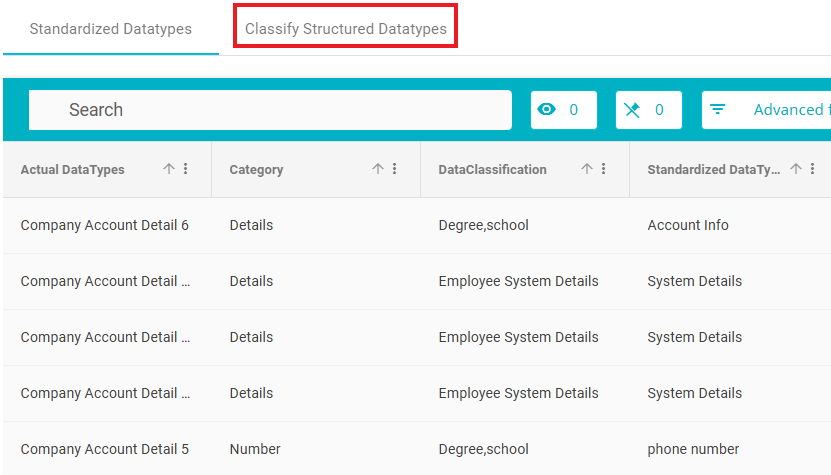This screenshot has width=831, height=475.
Task: Select the Company Account Detail 5 row
Action: click(x=417, y=449)
